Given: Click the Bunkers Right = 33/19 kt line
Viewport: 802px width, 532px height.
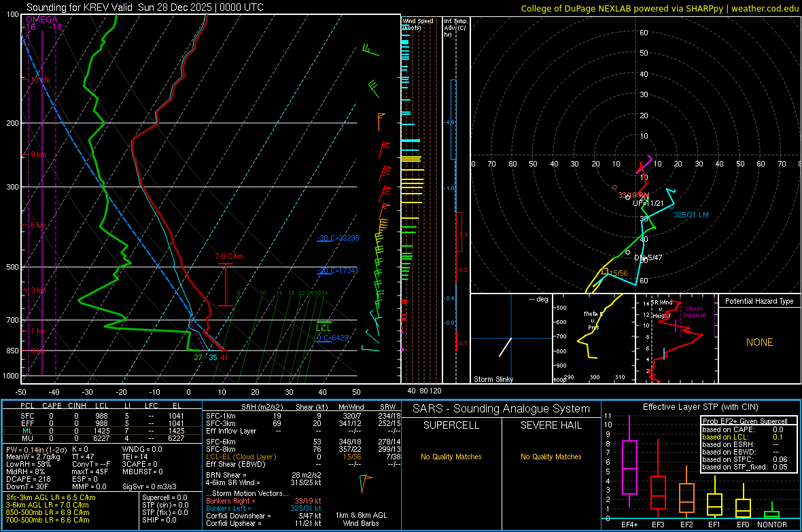Looking at the screenshot, I should point(264,501).
